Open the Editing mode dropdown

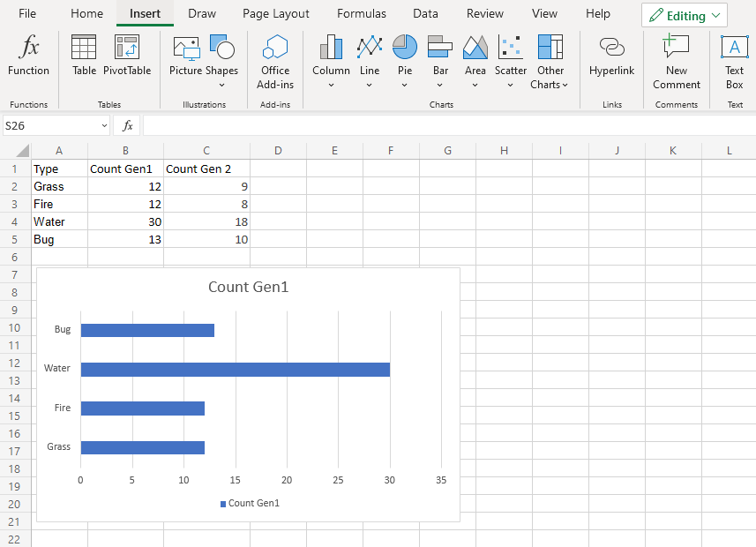point(685,16)
